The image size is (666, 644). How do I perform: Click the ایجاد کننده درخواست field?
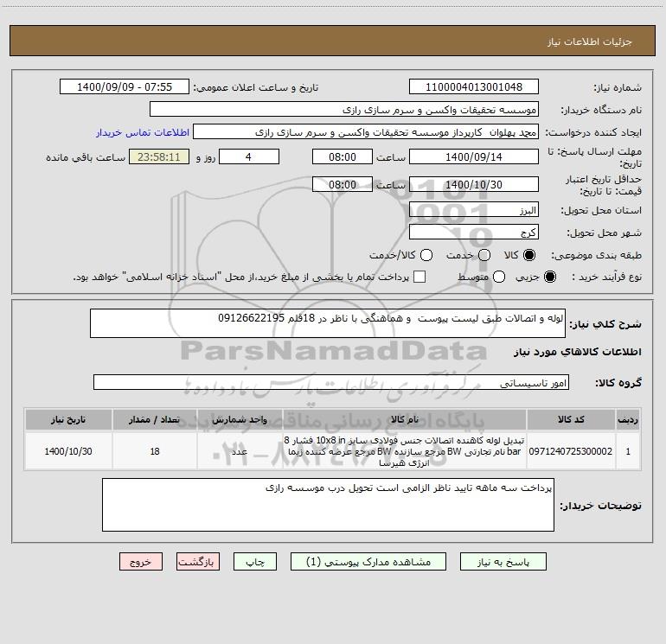[x=366, y=131]
